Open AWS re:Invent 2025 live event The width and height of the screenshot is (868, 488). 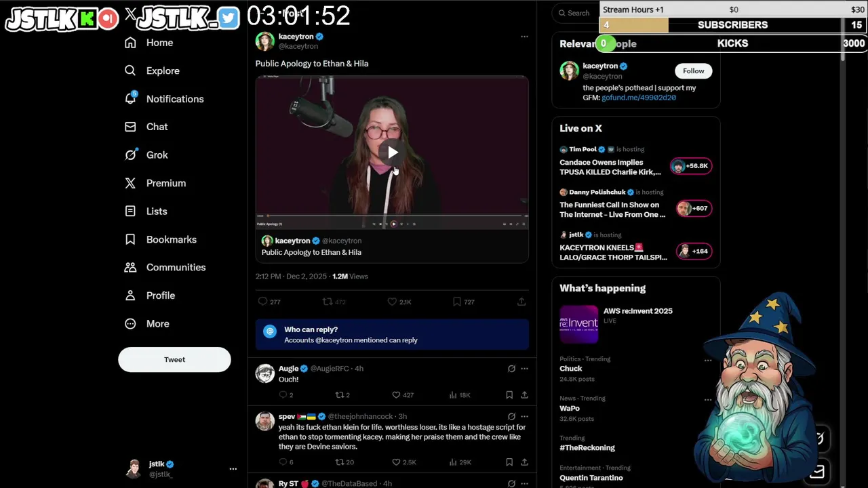pyautogui.click(x=635, y=323)
